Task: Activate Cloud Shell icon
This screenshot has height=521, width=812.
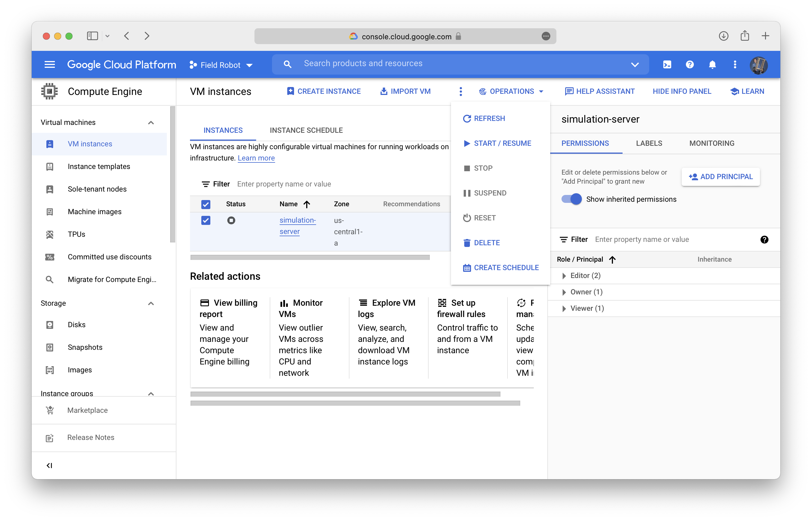Action: pos(667,64)
